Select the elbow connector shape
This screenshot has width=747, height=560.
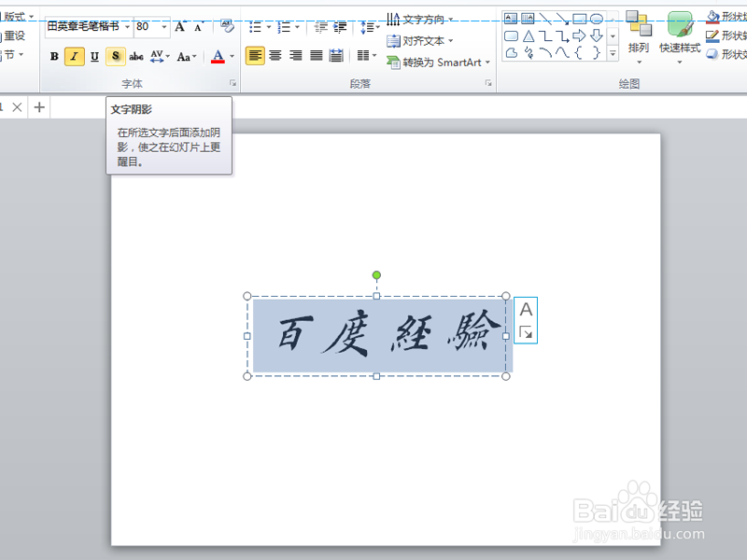[545, 36]
